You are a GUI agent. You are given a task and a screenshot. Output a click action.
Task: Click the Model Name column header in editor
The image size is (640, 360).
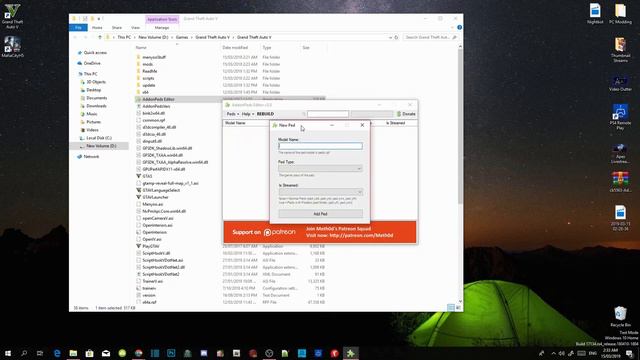pos(236,123)
